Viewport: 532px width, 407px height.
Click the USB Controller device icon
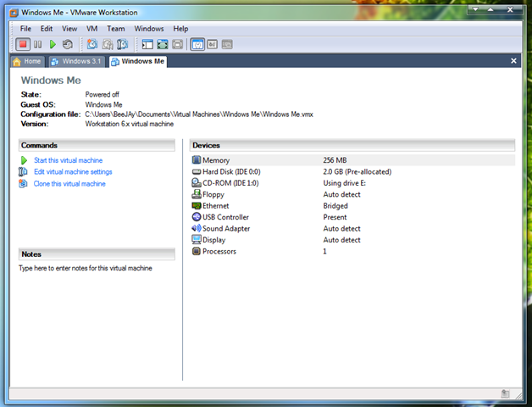pos(196,217)
